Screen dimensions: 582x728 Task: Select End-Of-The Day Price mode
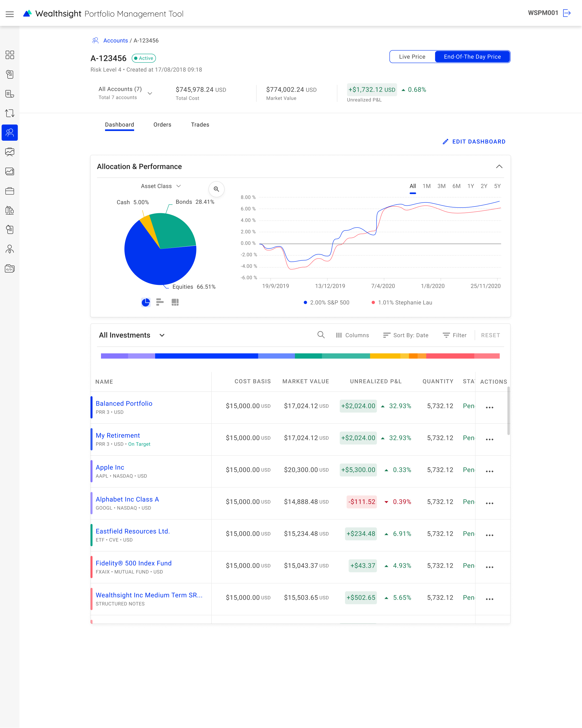[472, 57]
